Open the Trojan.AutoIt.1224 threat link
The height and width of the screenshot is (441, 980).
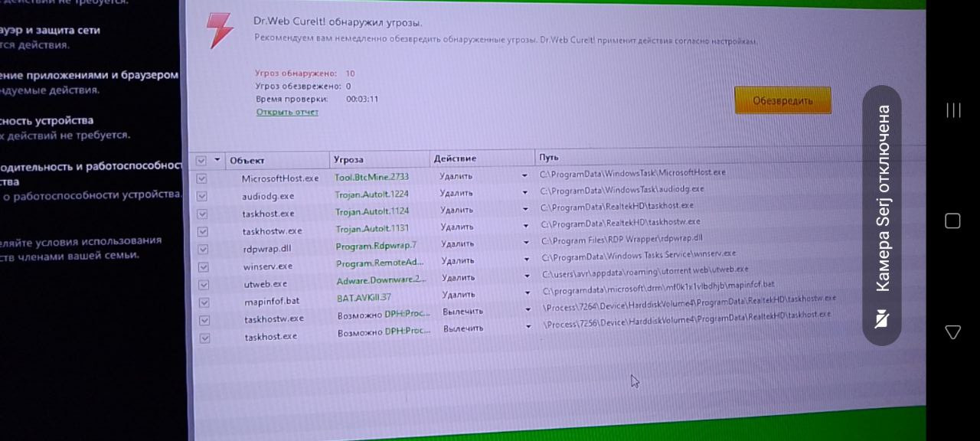[372, 194]
